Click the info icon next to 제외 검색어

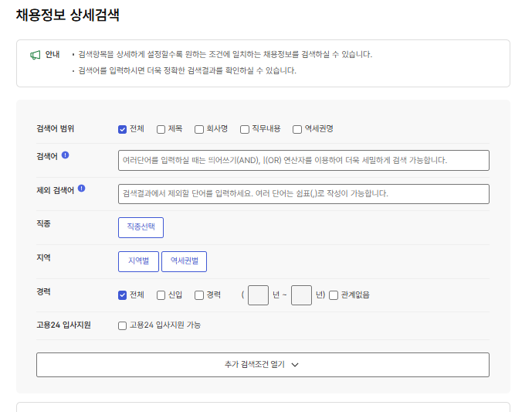click(x=81, y=189)
